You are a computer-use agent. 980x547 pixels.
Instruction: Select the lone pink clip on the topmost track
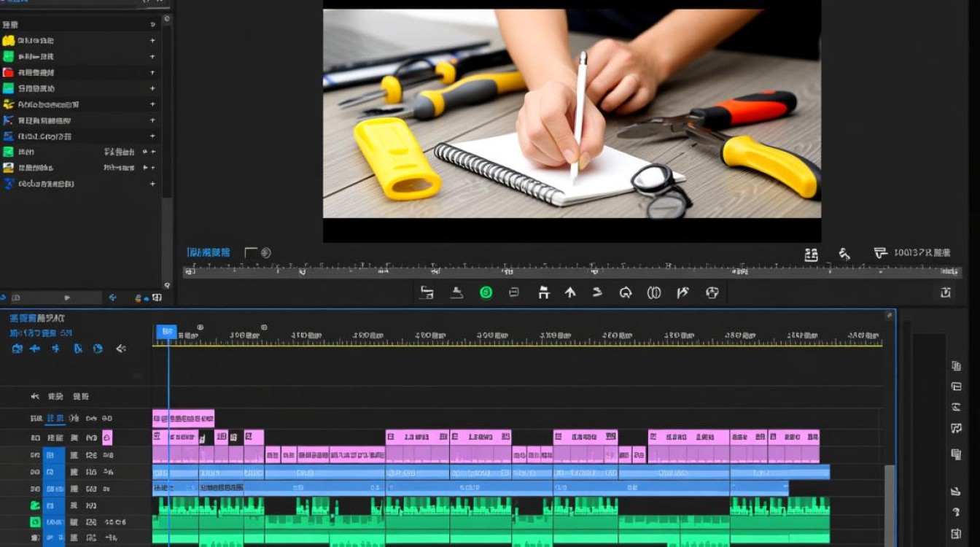[x=183, y=419]
